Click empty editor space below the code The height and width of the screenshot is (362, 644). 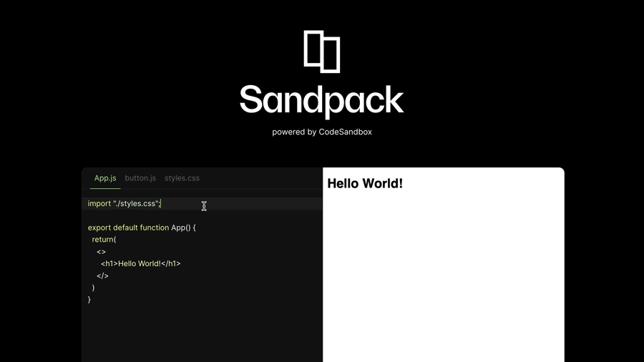click(x=200, y=333)
